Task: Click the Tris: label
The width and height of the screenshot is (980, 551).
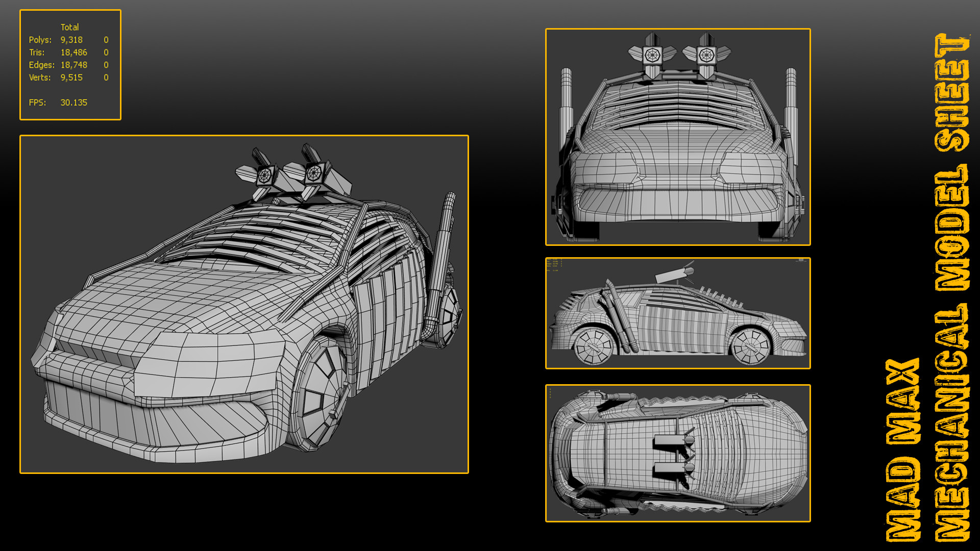Action: click(x=37, y=53)
